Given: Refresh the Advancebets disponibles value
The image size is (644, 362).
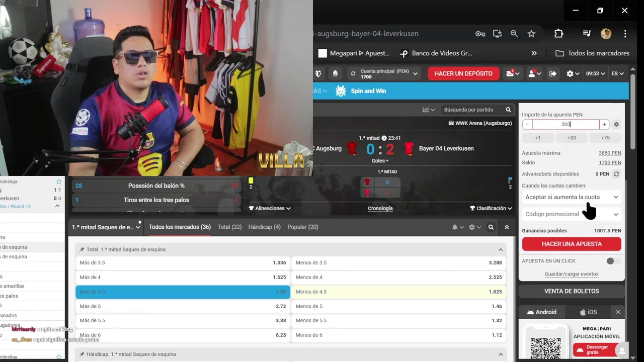Looking at the screenshot, I should pyautogui.click(x=616, y=174).
